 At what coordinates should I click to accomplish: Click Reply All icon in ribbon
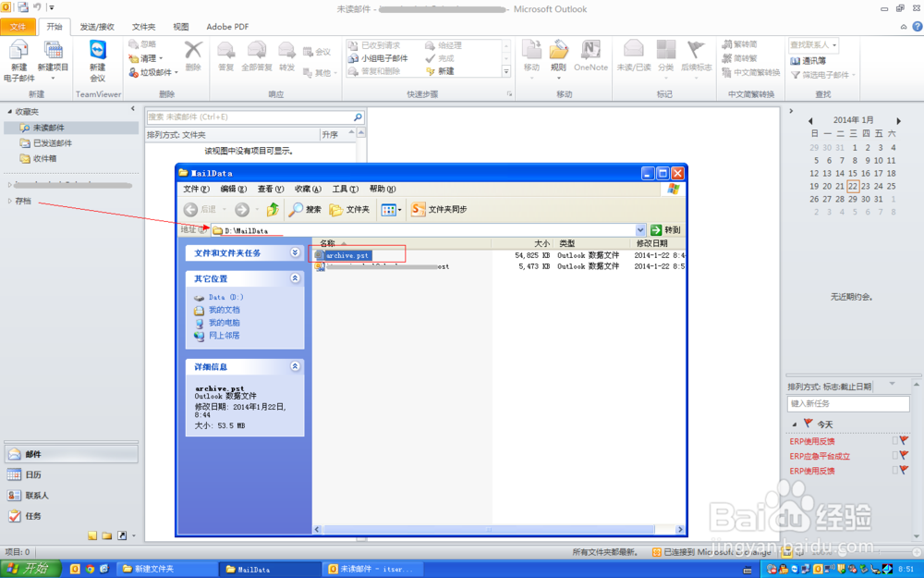pyautogui.click(x=256, y=56)
